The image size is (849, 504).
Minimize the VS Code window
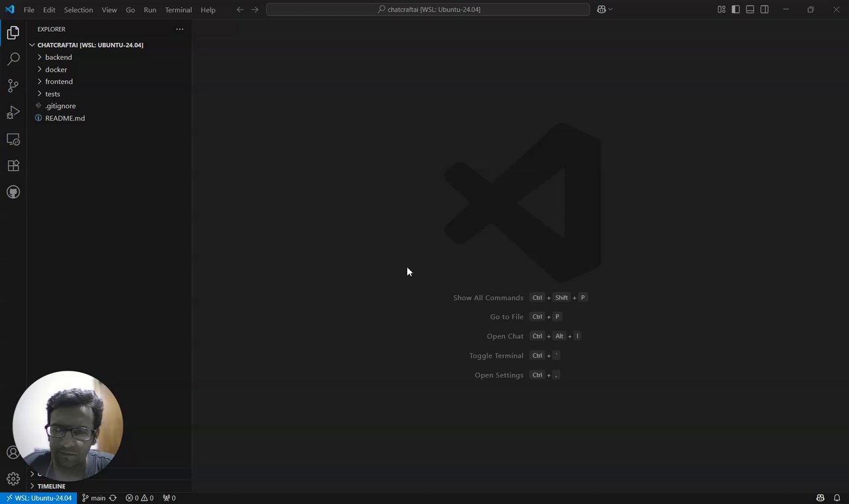point(786,9)
